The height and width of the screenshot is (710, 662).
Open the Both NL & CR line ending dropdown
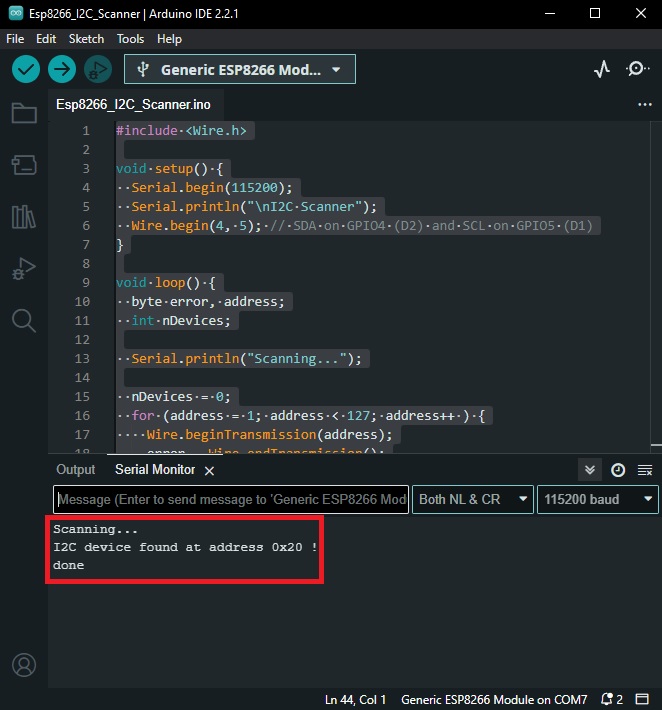[x=473, y=499]
